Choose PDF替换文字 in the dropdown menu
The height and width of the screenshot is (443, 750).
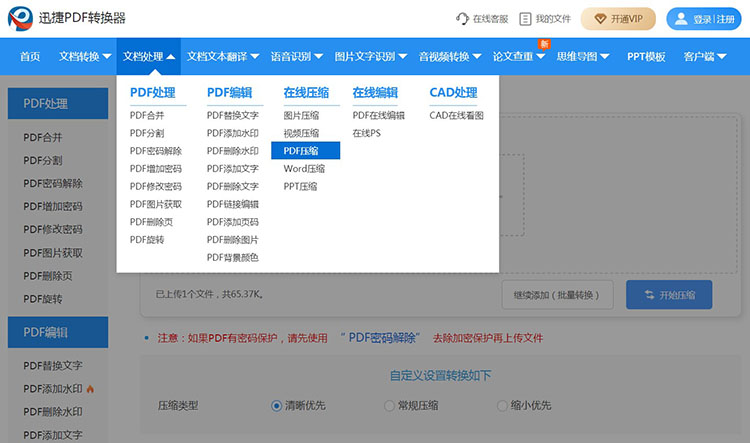point(232,115)
